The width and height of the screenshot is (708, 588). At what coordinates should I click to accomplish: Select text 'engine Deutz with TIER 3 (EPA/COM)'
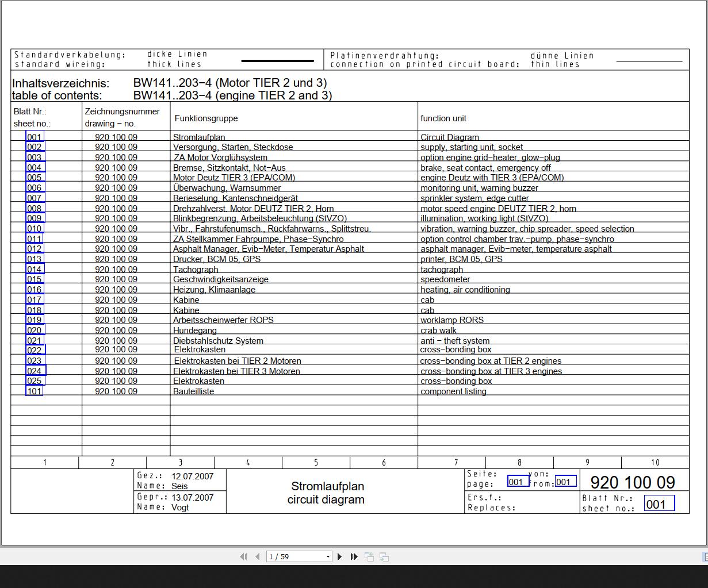[x=492, y=178]
